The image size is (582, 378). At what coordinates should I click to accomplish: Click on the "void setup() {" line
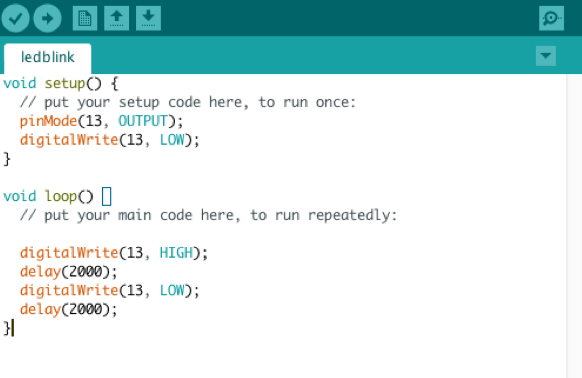pyautogui.click(x=61, y=84)
